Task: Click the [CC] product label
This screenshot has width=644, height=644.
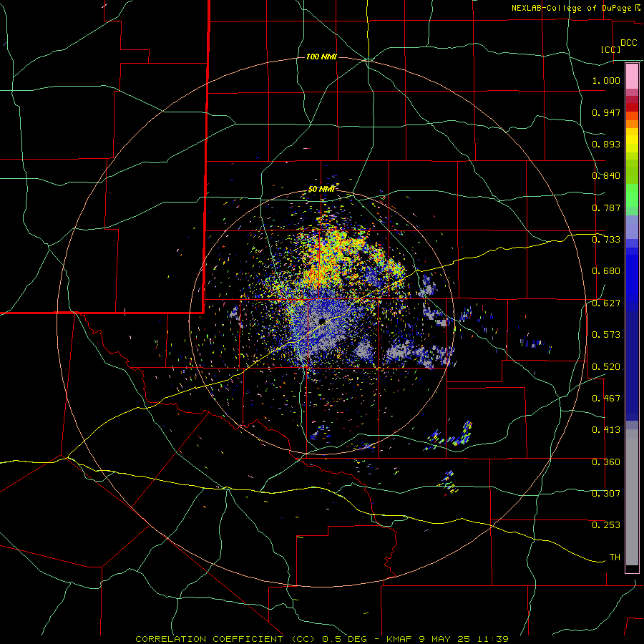Action: point(610,49)
